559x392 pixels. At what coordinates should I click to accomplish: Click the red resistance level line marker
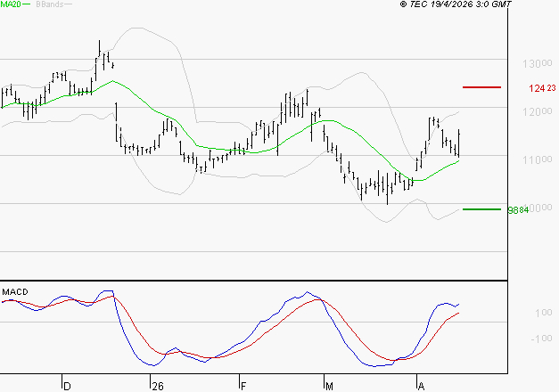tap(481, 87)
